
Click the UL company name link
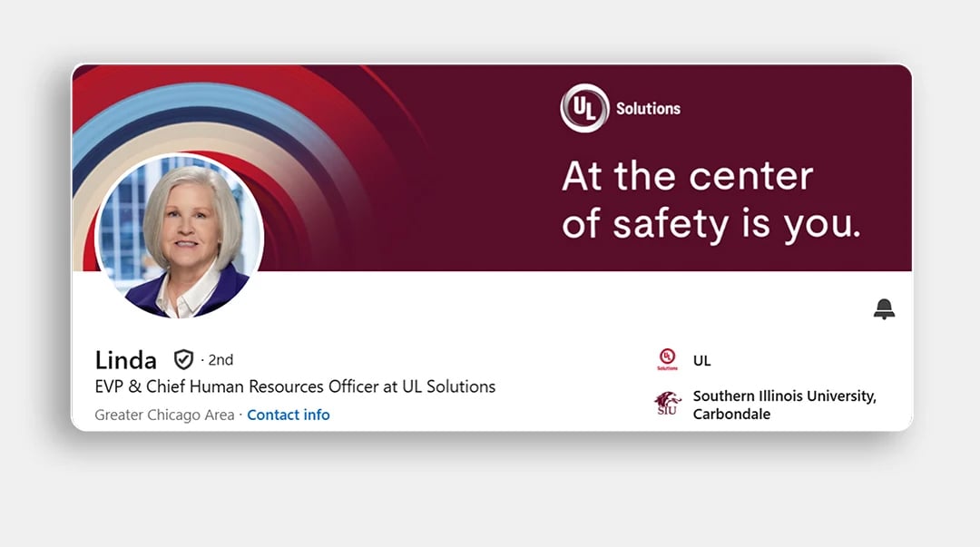coord(701,360)
